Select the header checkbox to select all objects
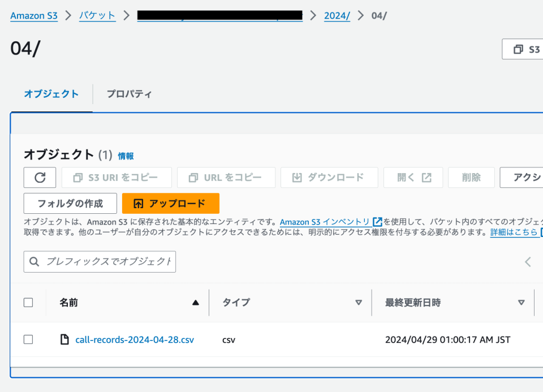The height and width of the screenshot is (392, 543). pyautogui.click(x=28, y=302)
